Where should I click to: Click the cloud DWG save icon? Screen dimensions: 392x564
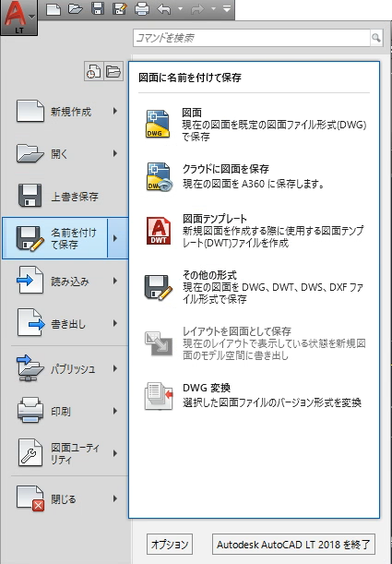pyautogui.click(x=159, y=176)
